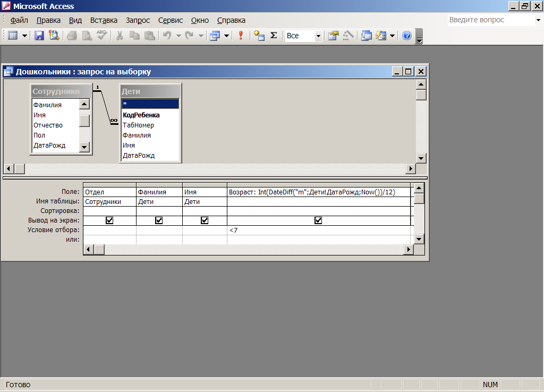
Task: Open toolbar options at the toolbar end
Action: click(x=419, y=36)
